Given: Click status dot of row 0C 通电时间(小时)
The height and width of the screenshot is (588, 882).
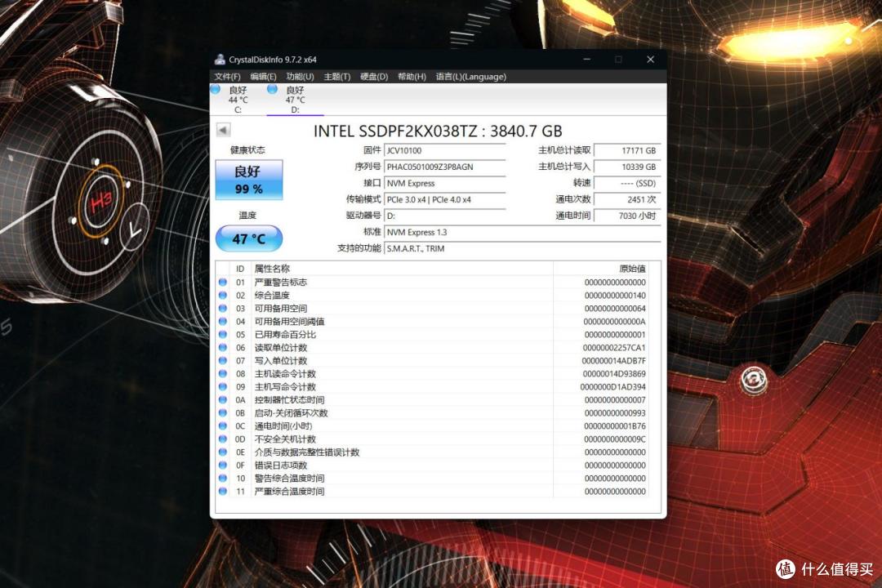Looking at the screenshot, I should coord(223,426).
